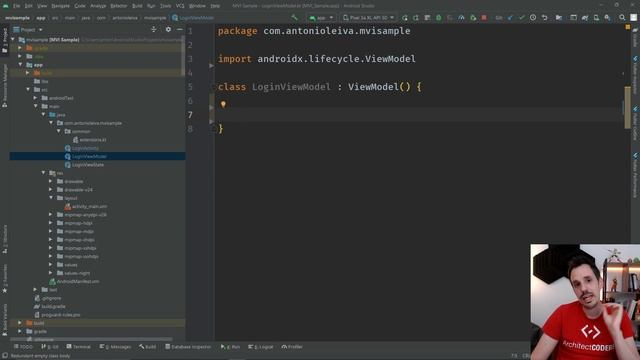Image resolution: width=640 pixels, height=360 pixels.
Task: Collapse the app module folder
Action: coord(20,64)
